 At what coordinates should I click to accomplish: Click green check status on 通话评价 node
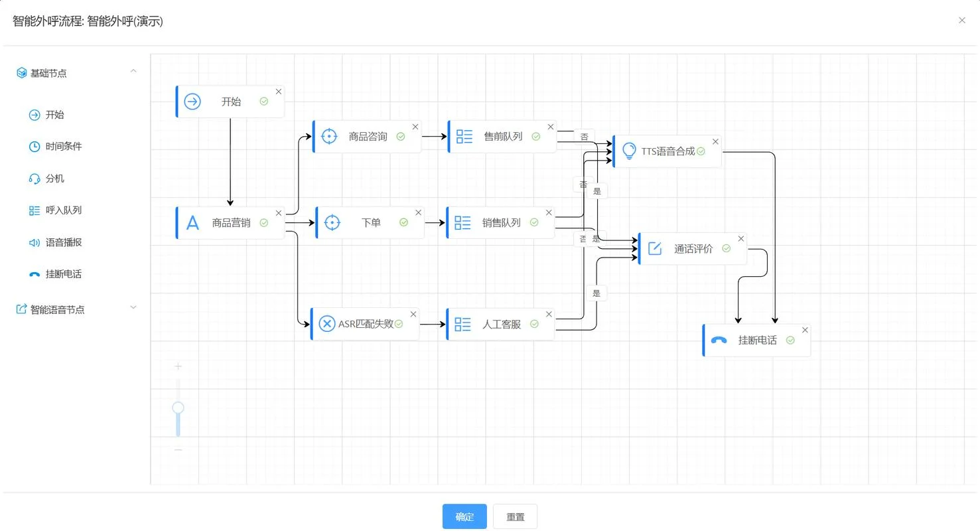coord(727,248)
